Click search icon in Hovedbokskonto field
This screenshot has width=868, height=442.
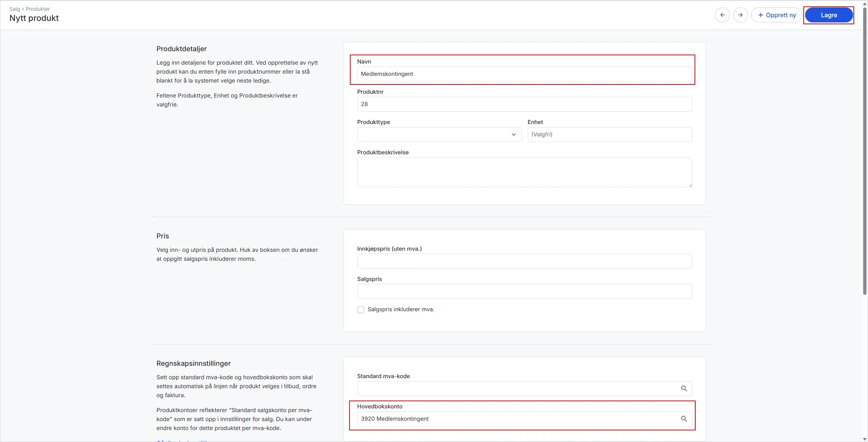click(x=684, y=419)
